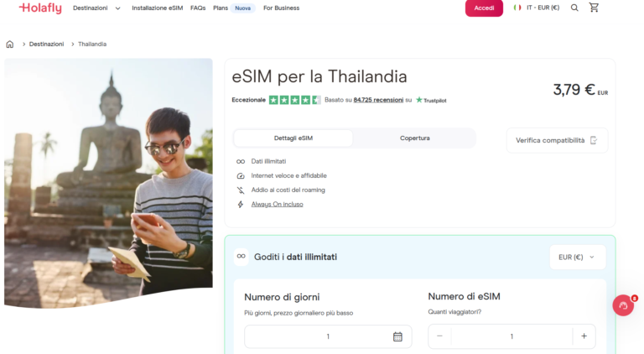The width and height of the screenshot is (644, 354).
Task: Open the 84.725 recensioni link
Action: (378, 100)
